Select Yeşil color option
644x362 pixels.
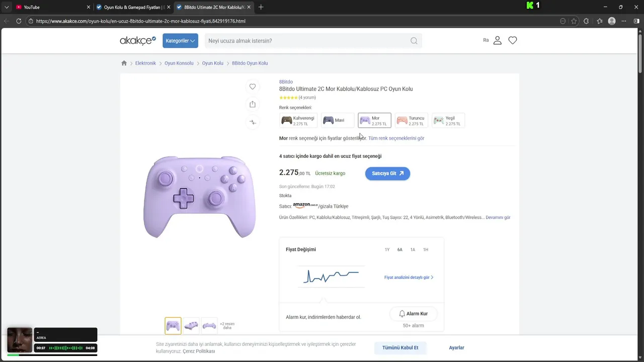coord(448,121)
